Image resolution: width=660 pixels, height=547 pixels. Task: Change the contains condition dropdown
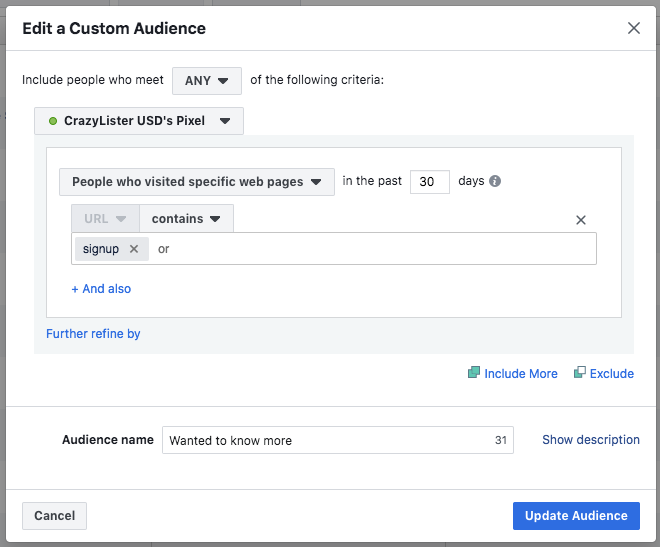186,219
